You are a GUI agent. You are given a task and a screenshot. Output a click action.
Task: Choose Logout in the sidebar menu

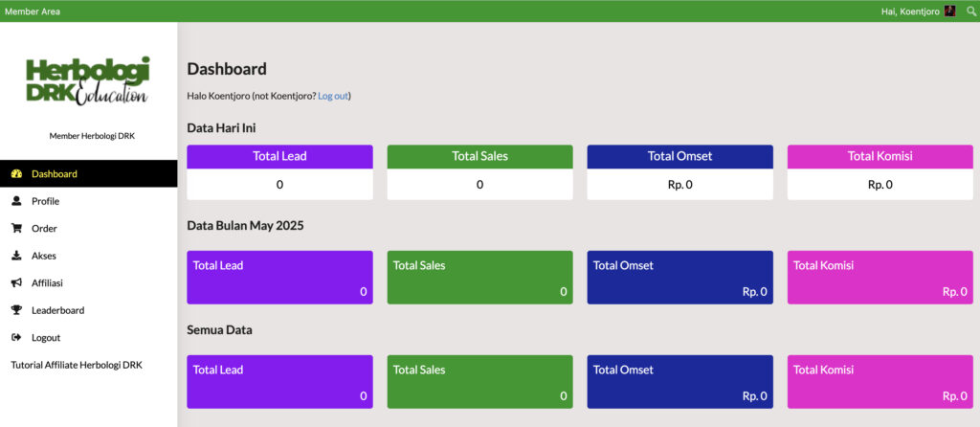89,338
